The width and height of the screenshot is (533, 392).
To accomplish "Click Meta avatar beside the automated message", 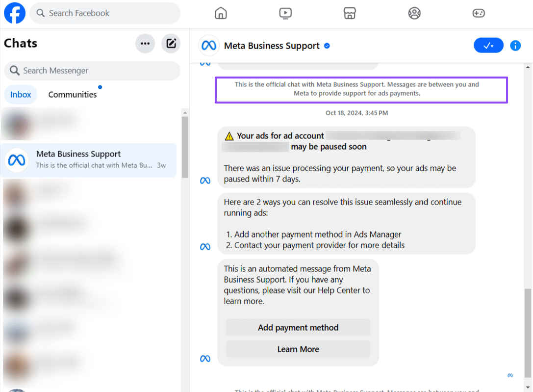I will tap(205, 359).
